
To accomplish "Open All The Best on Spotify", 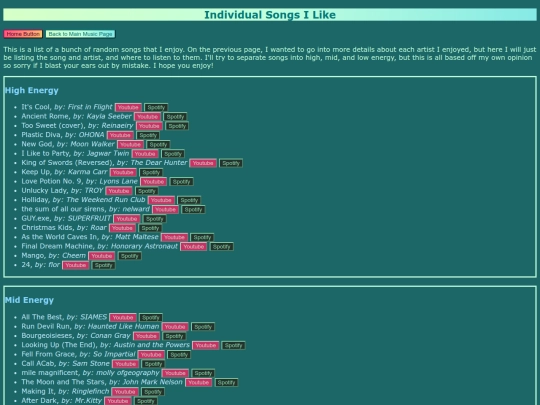I will click(x=150, y=318).
